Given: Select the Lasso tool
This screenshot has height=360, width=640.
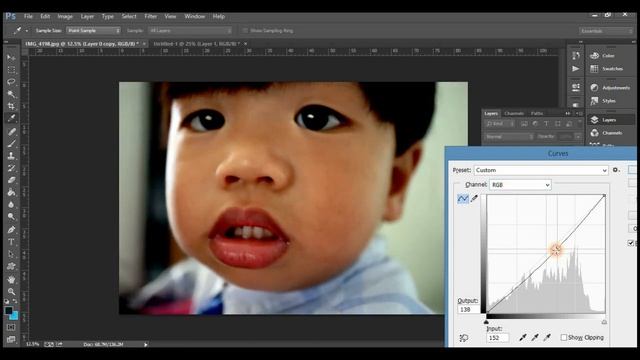Looking at the screenshot, I should (x=11, y=82).
